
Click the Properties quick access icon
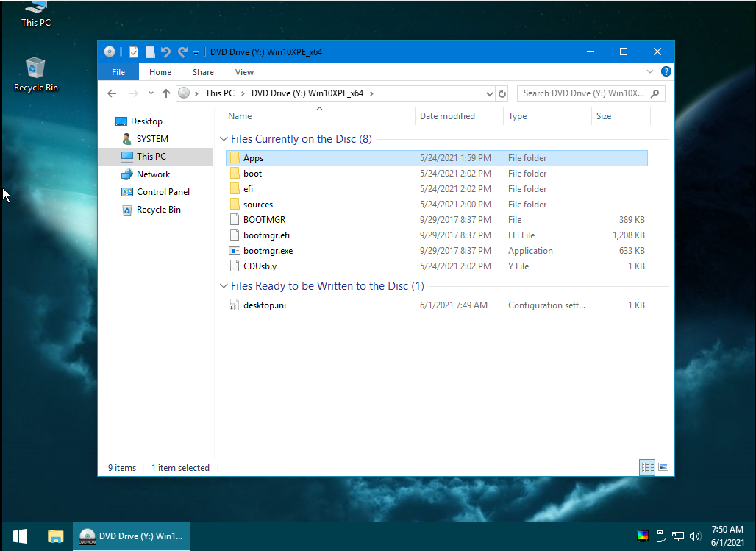tap(134, 52)
